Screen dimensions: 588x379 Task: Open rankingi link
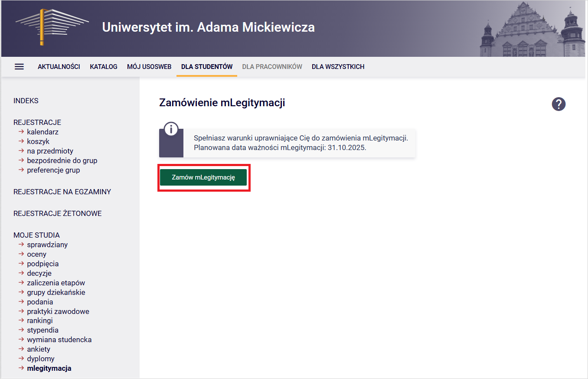coord(40,320)
